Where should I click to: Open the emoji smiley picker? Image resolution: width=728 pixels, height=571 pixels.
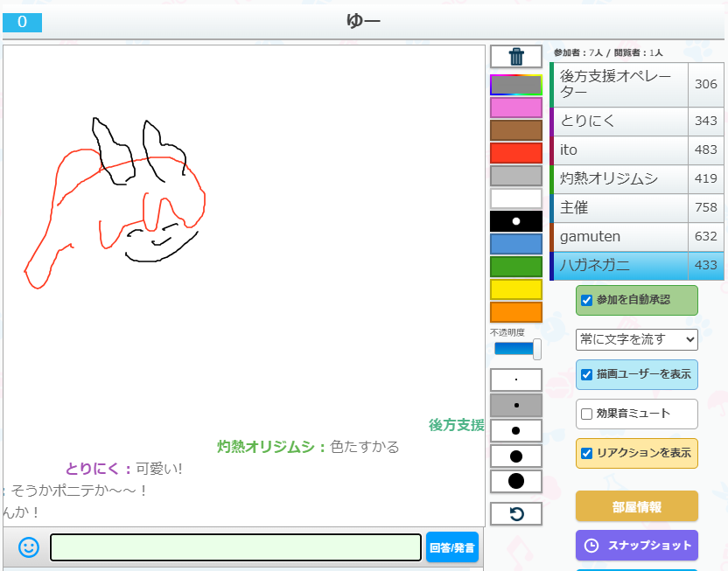pos(29,547)
